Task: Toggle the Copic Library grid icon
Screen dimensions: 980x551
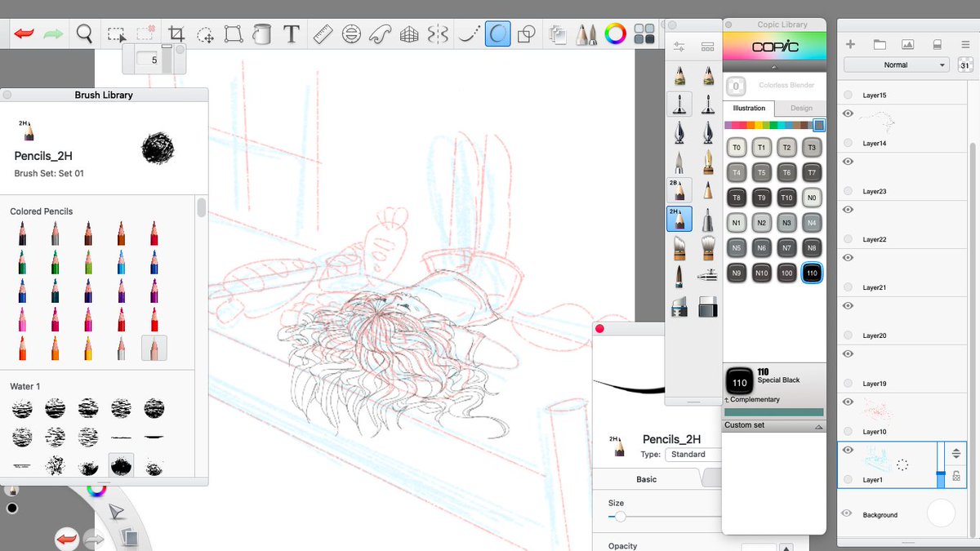Action: [x=644, y=33]
